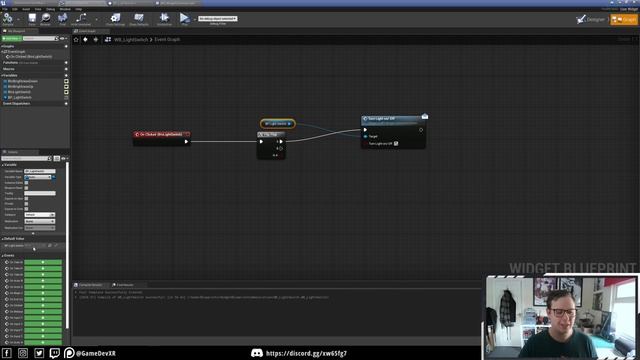This screenshot has height=360, width=640.
Task: Open the Window menu
Action: [65, 9]
